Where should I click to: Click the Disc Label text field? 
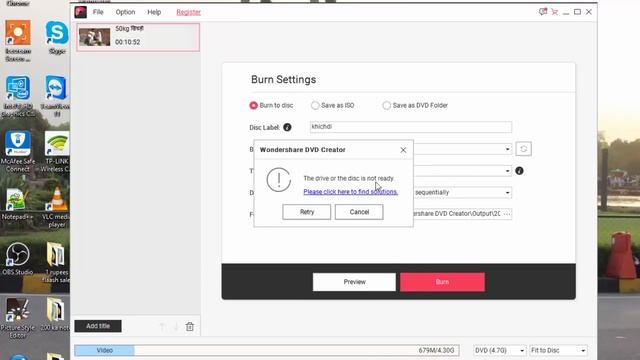pos(410,127)
